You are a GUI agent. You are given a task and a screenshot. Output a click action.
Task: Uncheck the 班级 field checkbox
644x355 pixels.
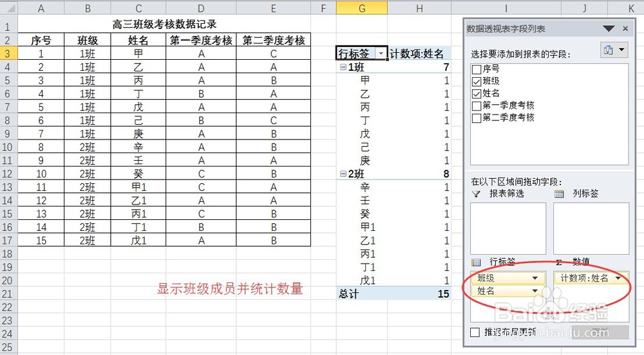pyautogui.click(x=477, y=82)
